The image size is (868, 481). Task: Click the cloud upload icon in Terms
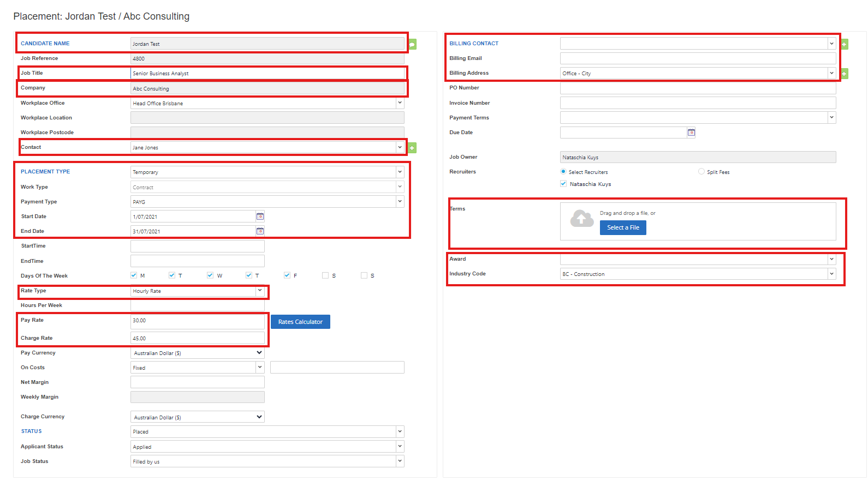point(582,219)
